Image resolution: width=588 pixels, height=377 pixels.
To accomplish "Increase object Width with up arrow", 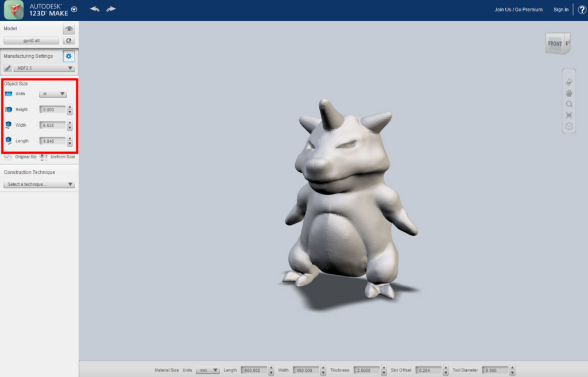I will click(x=69, y=123).
